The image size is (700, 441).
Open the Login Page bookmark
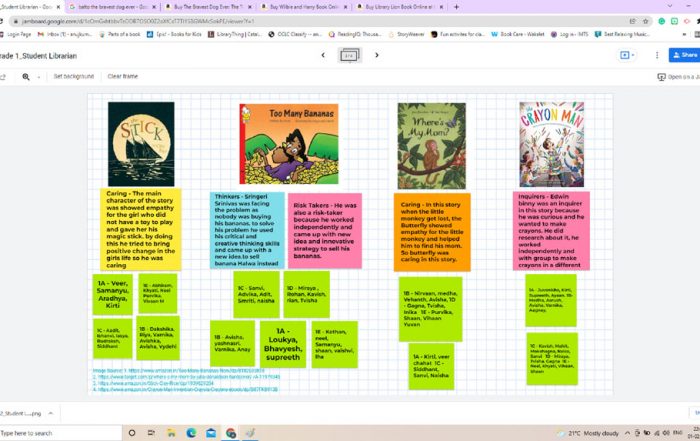point(16,34)
